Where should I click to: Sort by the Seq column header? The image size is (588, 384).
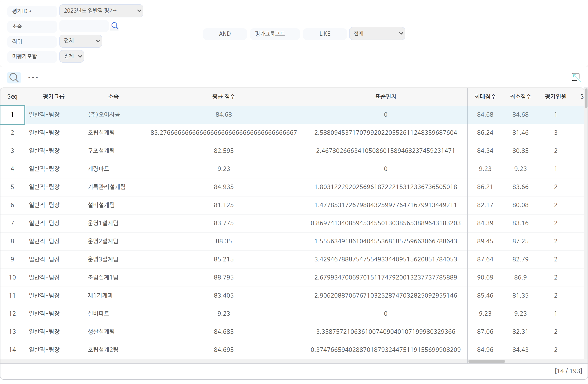(x=12, y=97)
